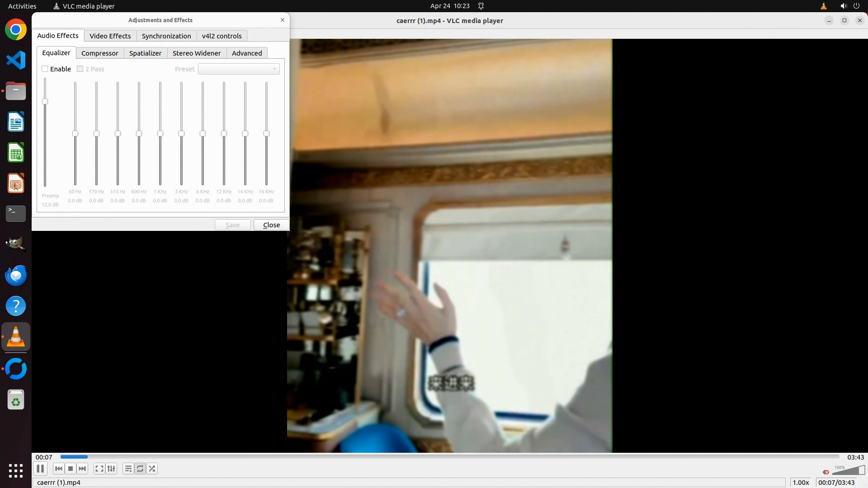The height and width of the screenshot is (488, 868).
Task: Click the playback speed 1.00x indicator
Action: 801,482
